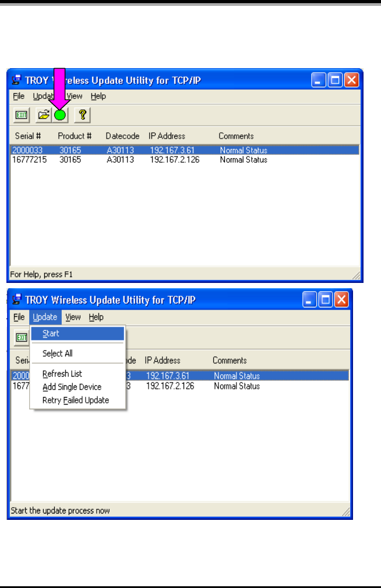Click IP address 192.167.3.61 in upper window
The height and width of the screenshot is (588, 381).
[x=172, y=150]
